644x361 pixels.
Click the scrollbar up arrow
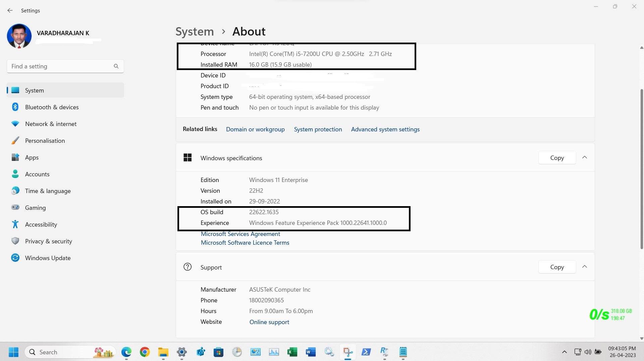coord(641,48)
